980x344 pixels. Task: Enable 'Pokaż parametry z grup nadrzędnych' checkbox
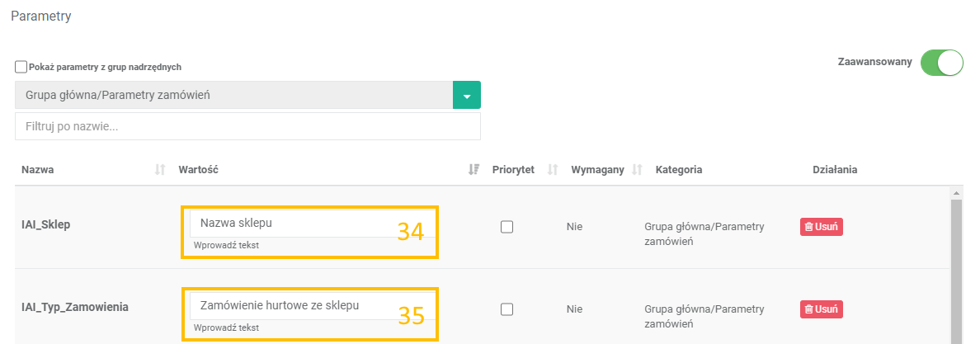coord(21,67)
